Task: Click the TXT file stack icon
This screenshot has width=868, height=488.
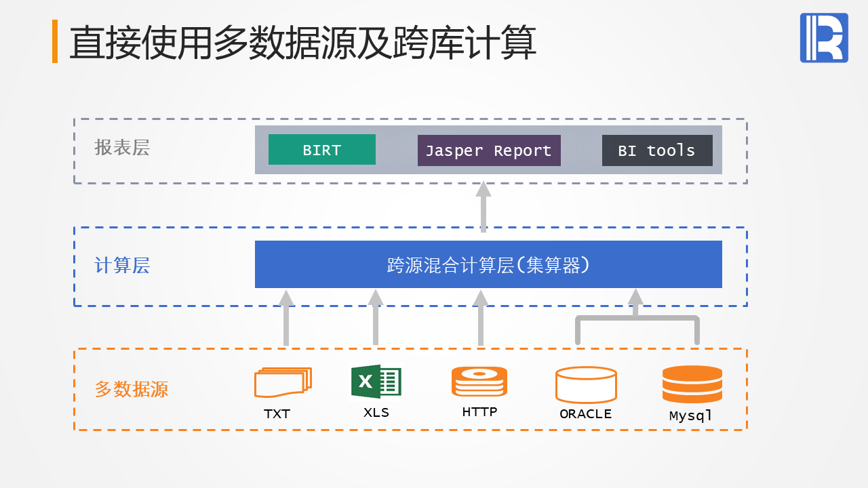Action: pyautogui.click(x=283, y=382)
